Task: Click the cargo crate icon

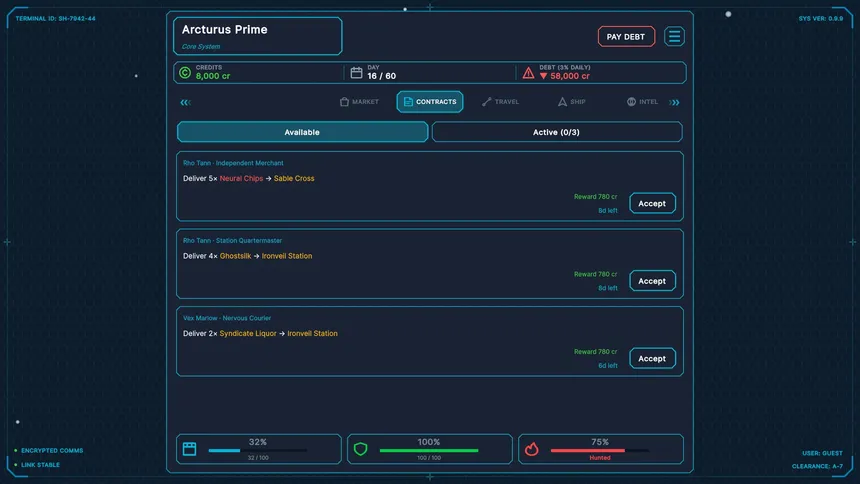Action: (190, 449)
